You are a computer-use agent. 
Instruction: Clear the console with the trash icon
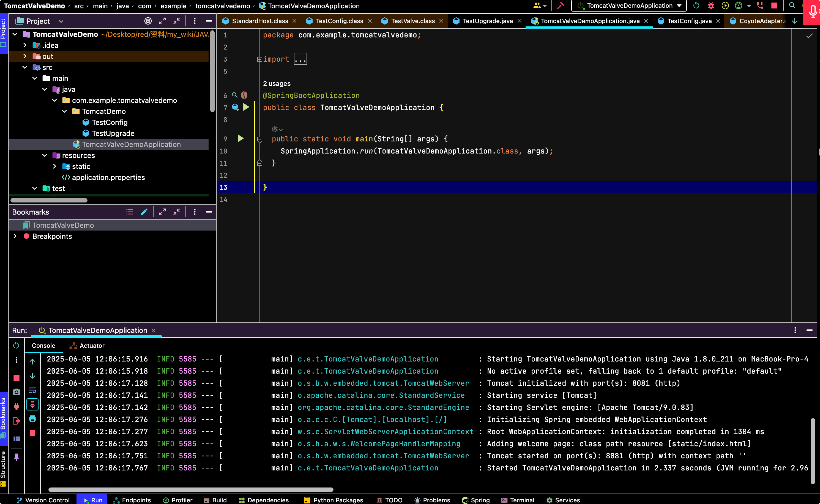click(x=32, y=433)
